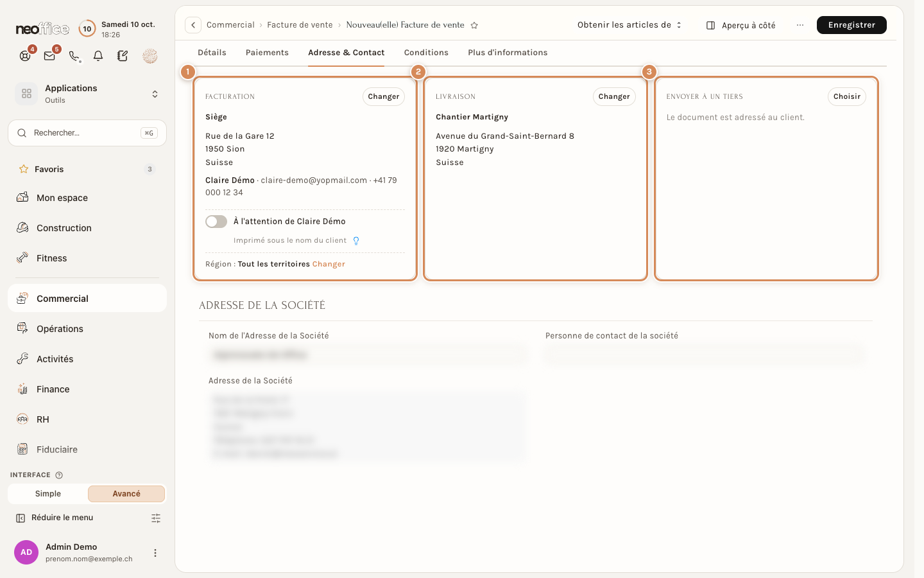The height and width of the screenshot is (578, 924).
Task: Click the Région 'Changer' link
Action: click(329, 264)
